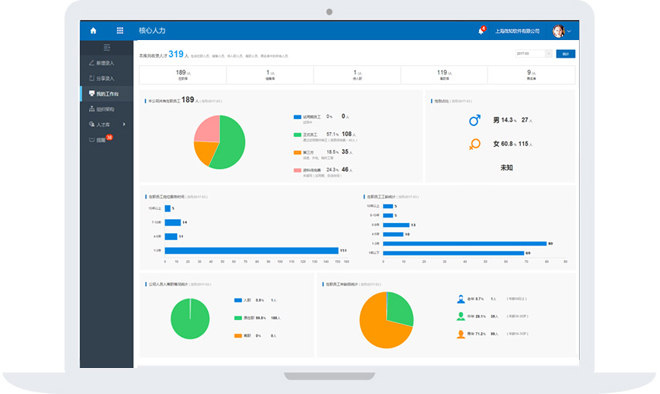Open the notification bell with red badge
The width and height of the screenshot is (660, 394).
(481, 31)
